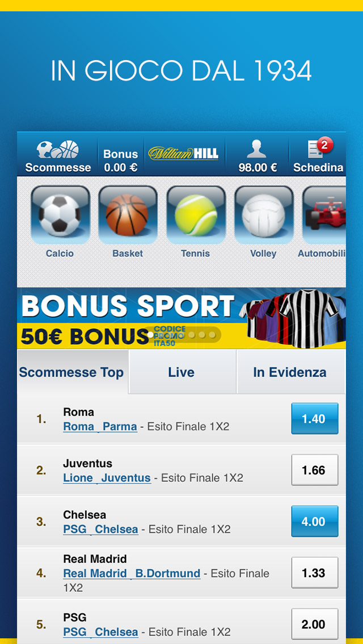
Task: Open the Real Madrid_B.Dortmund match link
Action: 132,573
